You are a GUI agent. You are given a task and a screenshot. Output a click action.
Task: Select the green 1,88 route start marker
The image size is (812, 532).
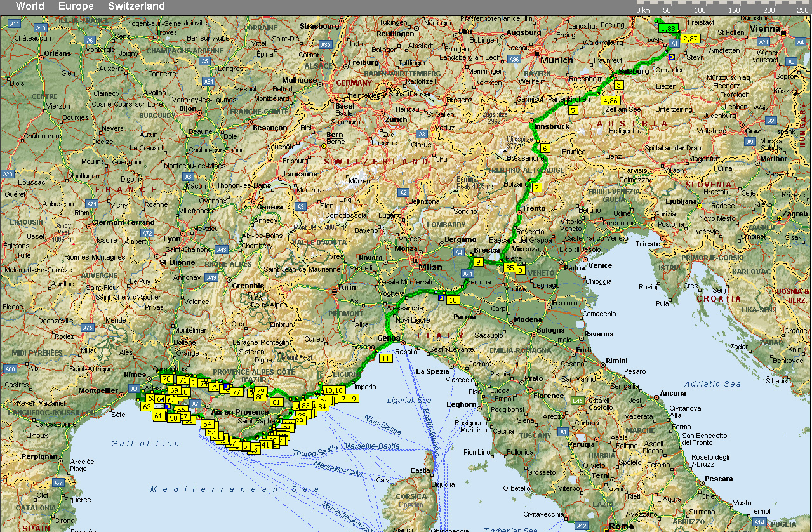coord(667,29)
